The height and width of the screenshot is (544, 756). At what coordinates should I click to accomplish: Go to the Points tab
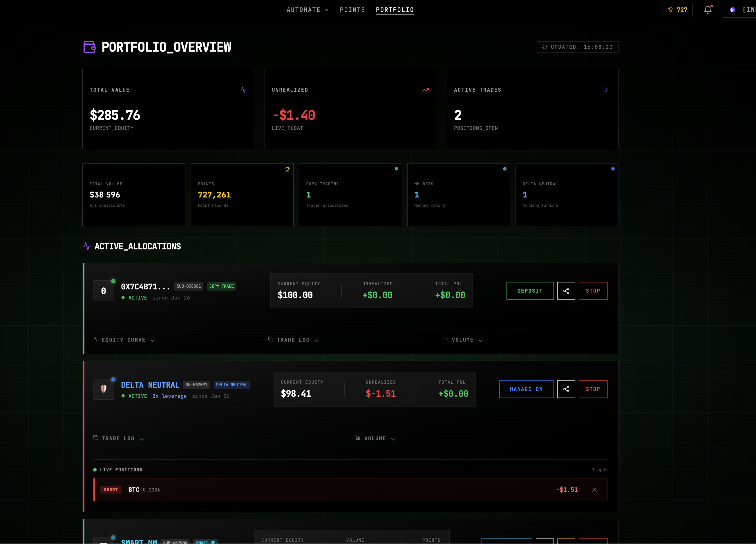[x=352, y=10]
